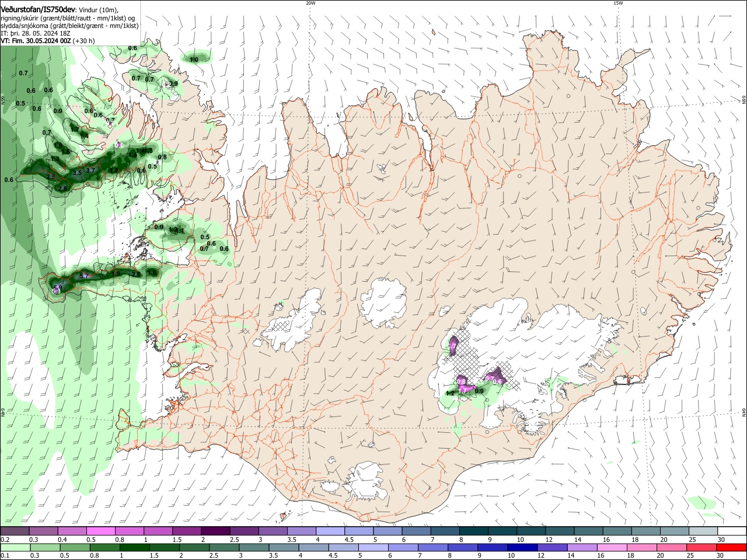
Task: Select the darkest purple snow legend swatch labeled 2
Action: point(215,531)
